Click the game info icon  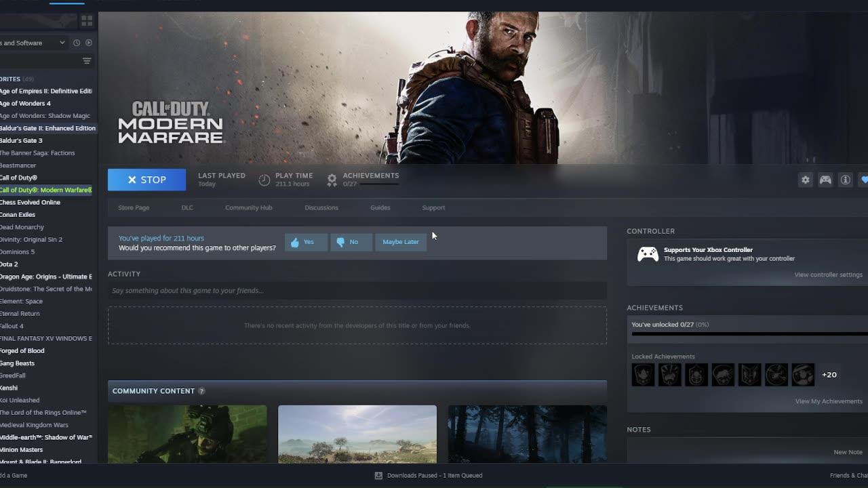(845, 180)
